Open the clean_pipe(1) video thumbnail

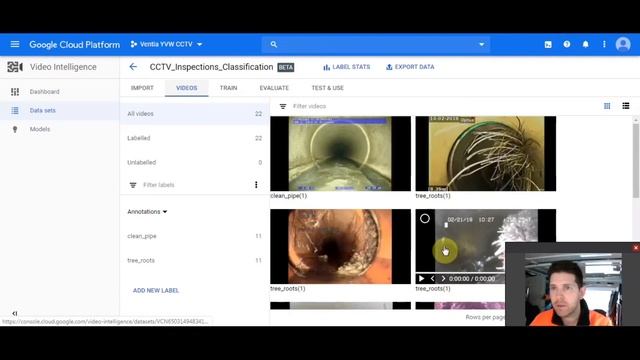[340, 153]
